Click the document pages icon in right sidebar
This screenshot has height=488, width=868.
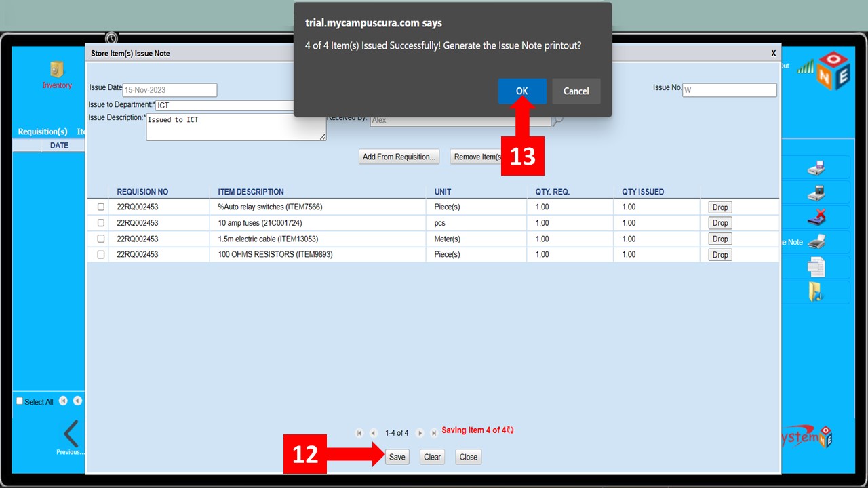point(816,267)
